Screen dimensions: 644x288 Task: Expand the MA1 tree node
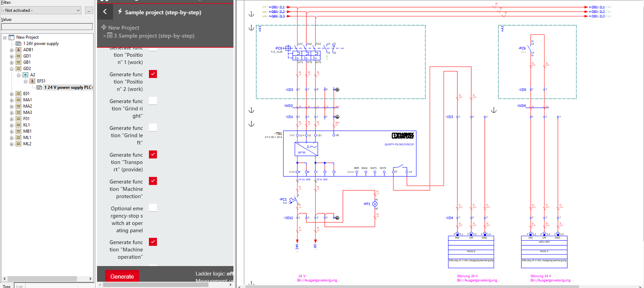[x=12, y=100]
